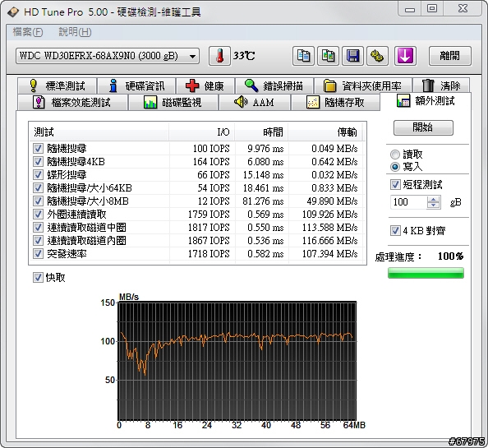Screen dimensions: 488x448
Task: Toggle the 短程測試 checkbox
Action: click(x=395, y=185)
